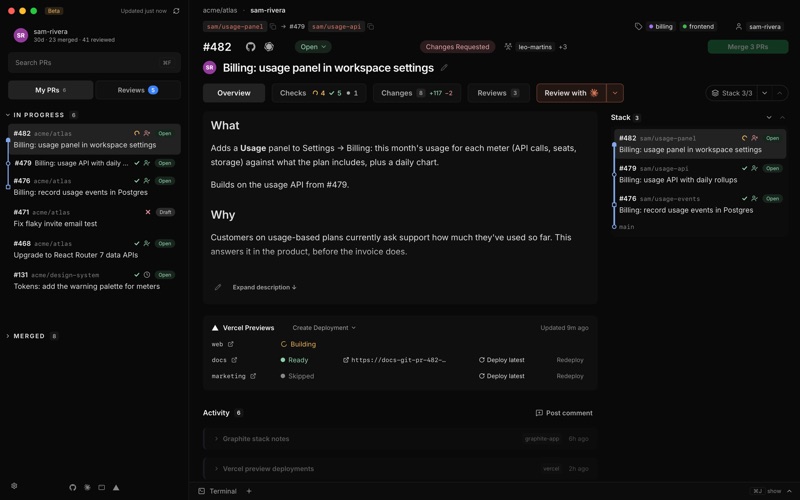Screen dimensions: 800x500
Task: Click the reviewers icon beside leo-martins
Action: (508, 46)
